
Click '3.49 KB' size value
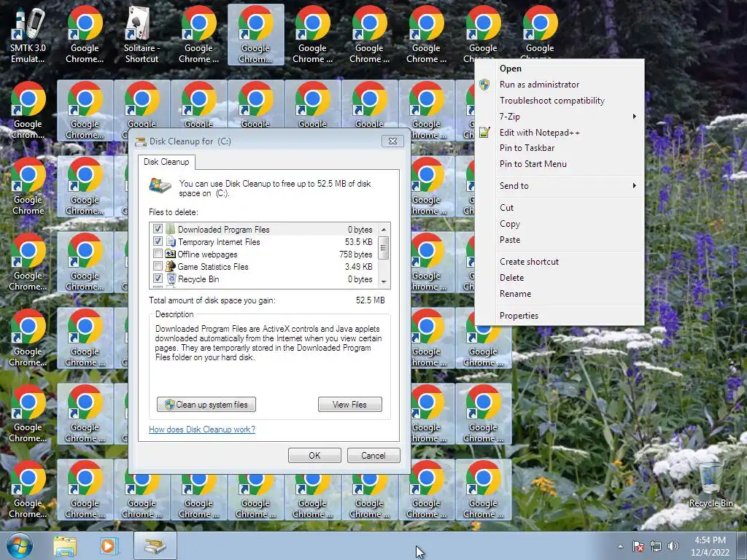tap(359, 267)
